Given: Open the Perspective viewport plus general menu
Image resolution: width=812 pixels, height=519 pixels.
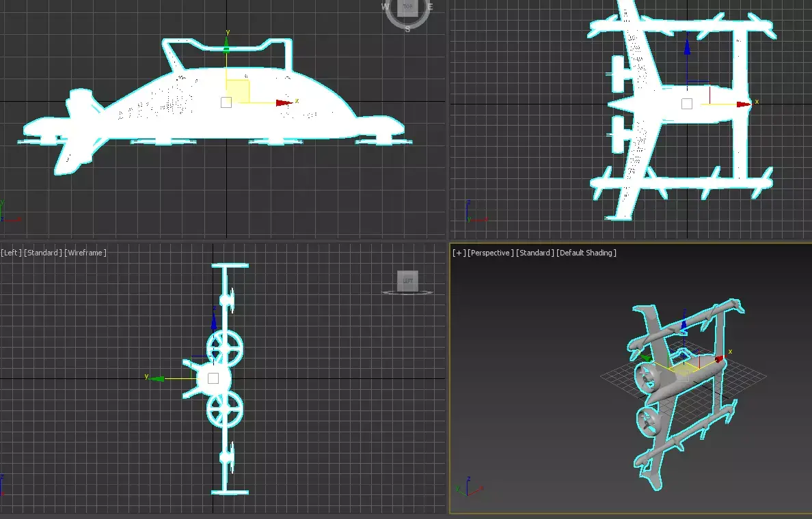Looking at the screenshot, I should (x=459, y=253).
